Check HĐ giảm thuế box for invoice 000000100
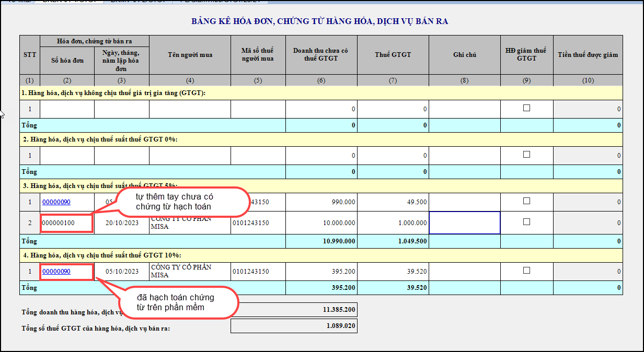Viewport: 644px width, 352px height. point(526,222)
